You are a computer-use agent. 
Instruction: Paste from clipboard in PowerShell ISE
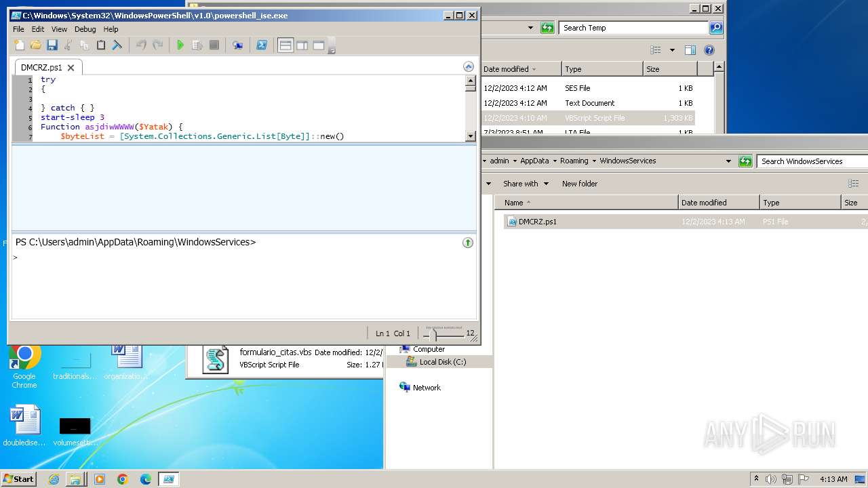[101, 45]
